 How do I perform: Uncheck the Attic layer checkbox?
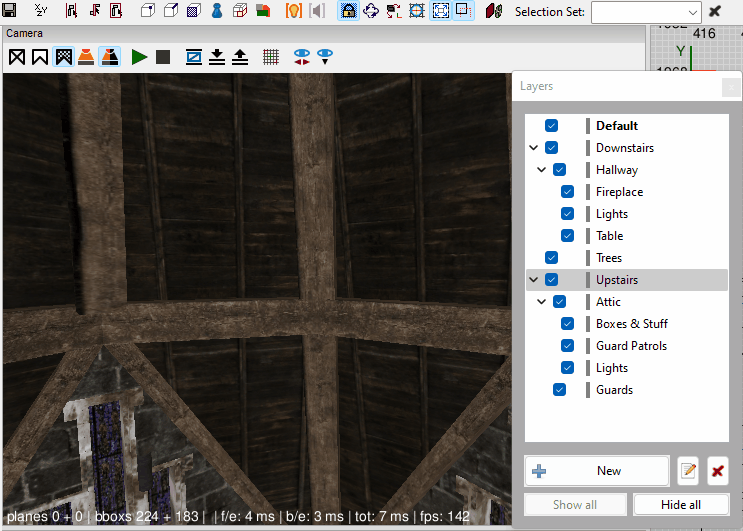point(560,302)
